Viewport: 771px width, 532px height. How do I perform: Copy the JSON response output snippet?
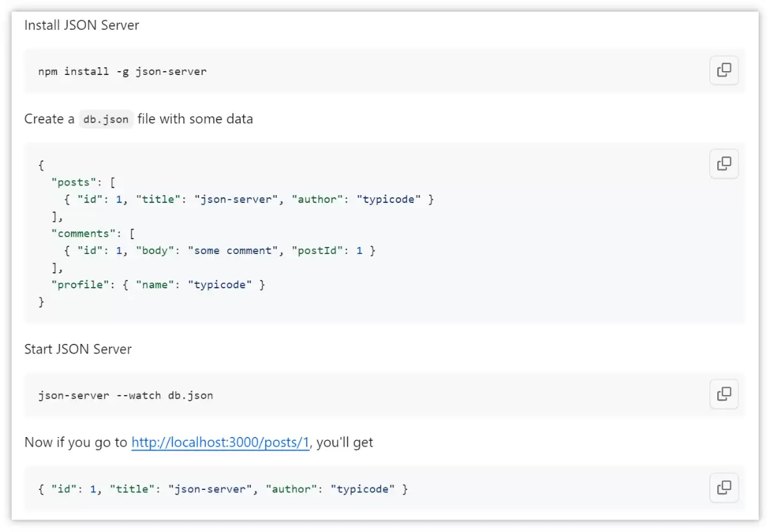point(724,488)
